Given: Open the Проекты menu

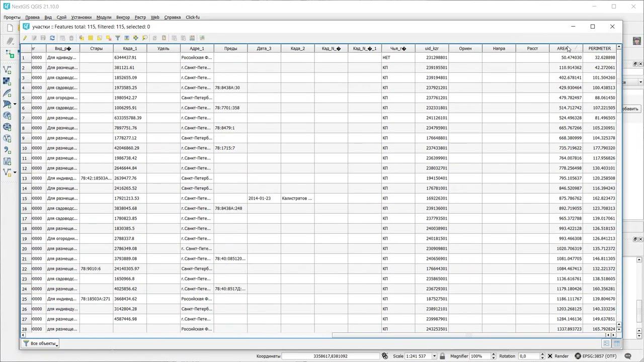Looking at the screenshot, I should click(x=12, y=17).
